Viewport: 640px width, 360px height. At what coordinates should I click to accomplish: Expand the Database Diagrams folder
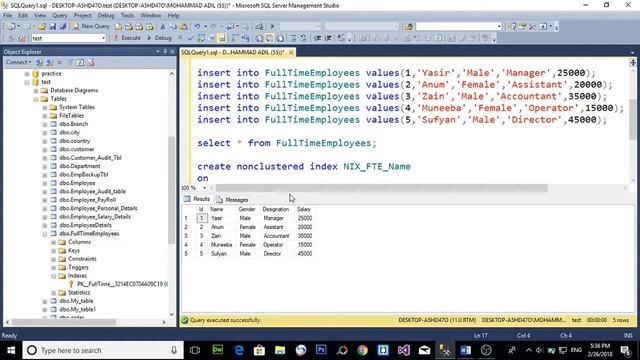tap(36, 91)
